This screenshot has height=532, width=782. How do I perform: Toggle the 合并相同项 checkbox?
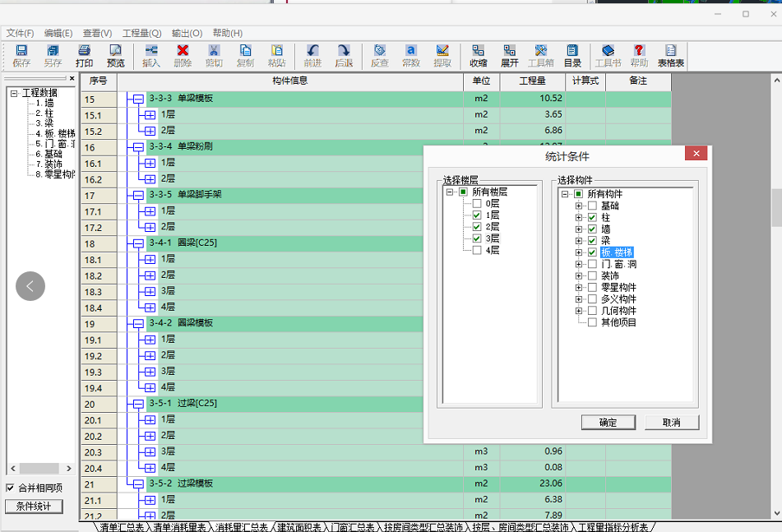[10, 488]
